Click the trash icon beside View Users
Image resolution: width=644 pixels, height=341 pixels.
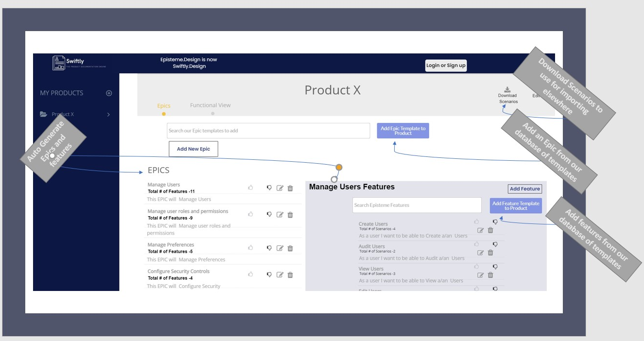tap(491, 274)
